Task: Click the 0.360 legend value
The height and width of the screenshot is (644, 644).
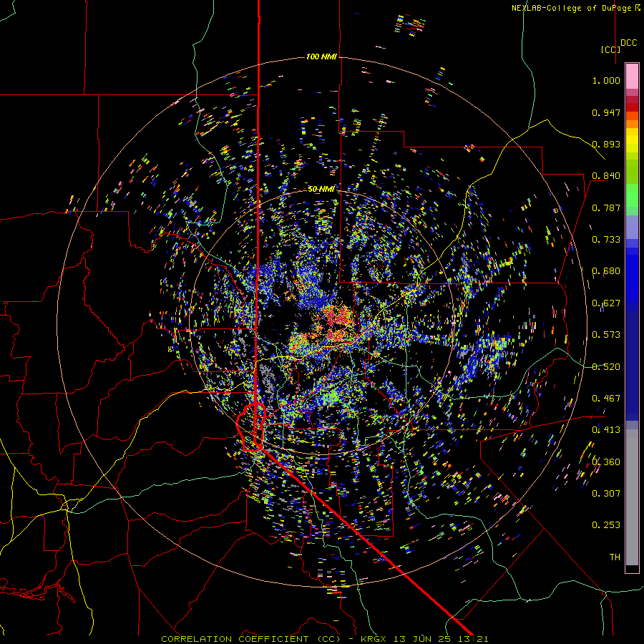Action: pos(606,462)
